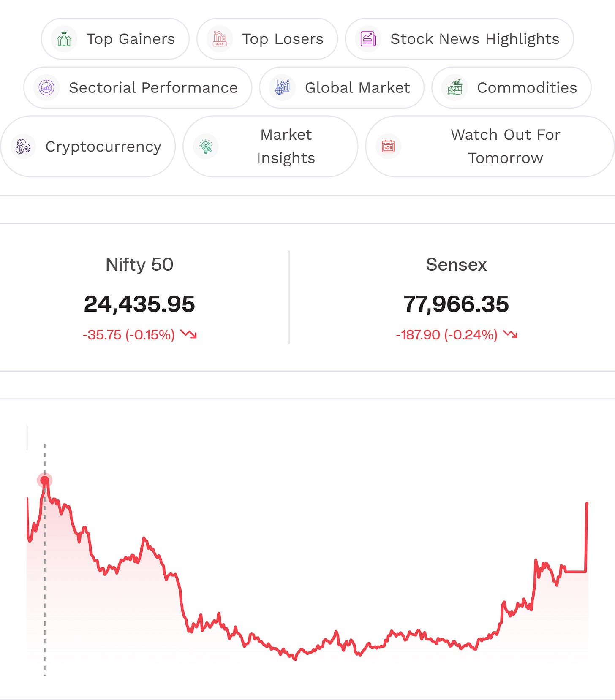Image resolution: width=615 pixels, height=700 pixels.
Task: Open the Commodities category
Action: [512, 88]
